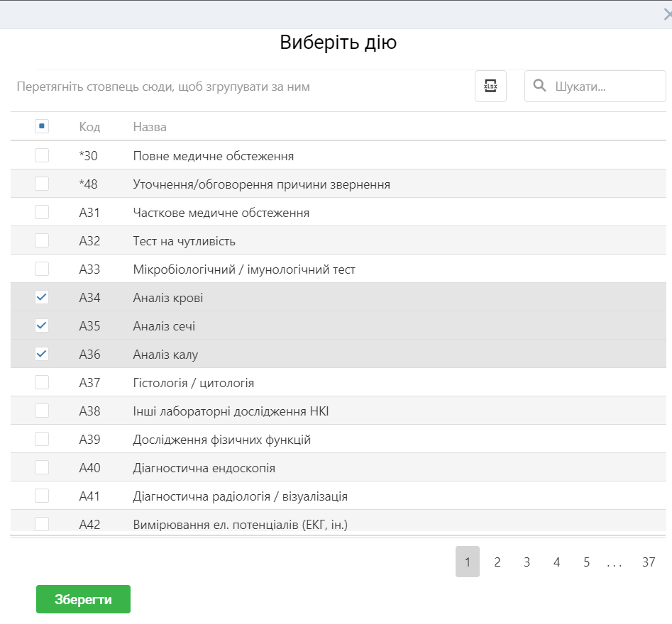Check the A39 Дослідження фізичних функцій checkbox
Screen dimensions: 672x624
[x=42, y=439]
